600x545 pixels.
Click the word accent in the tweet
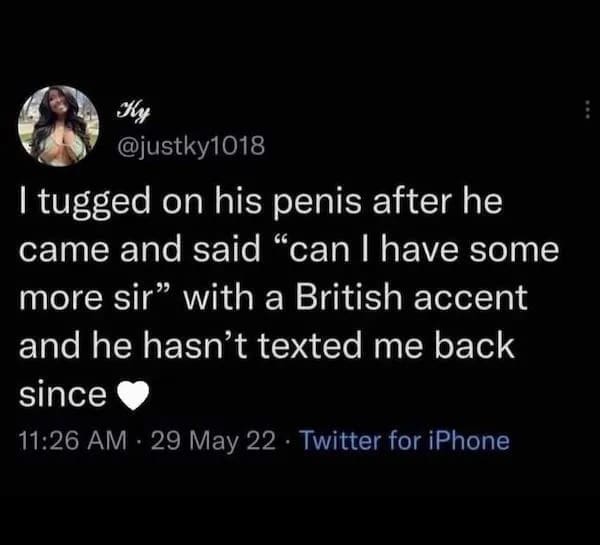[471, 299]
